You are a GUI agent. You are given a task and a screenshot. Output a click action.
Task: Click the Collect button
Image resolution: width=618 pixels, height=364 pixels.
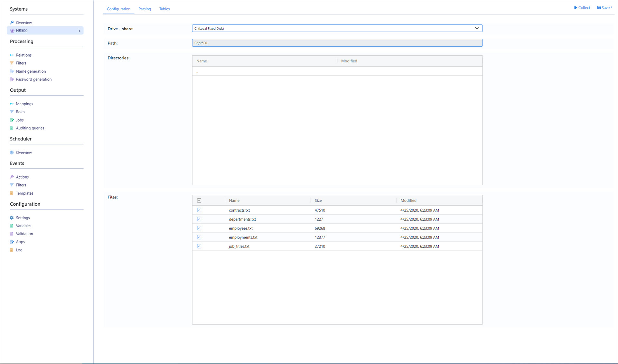(582, 8)
